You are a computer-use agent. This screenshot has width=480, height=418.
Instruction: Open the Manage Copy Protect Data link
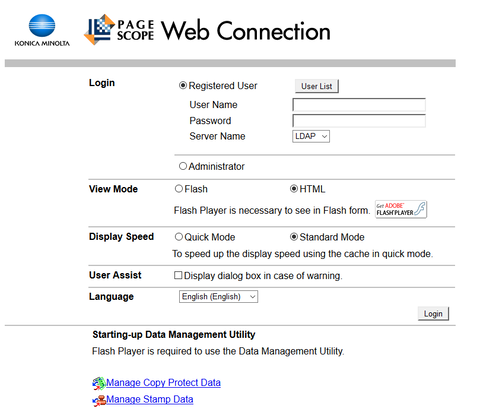pos(163,383)
